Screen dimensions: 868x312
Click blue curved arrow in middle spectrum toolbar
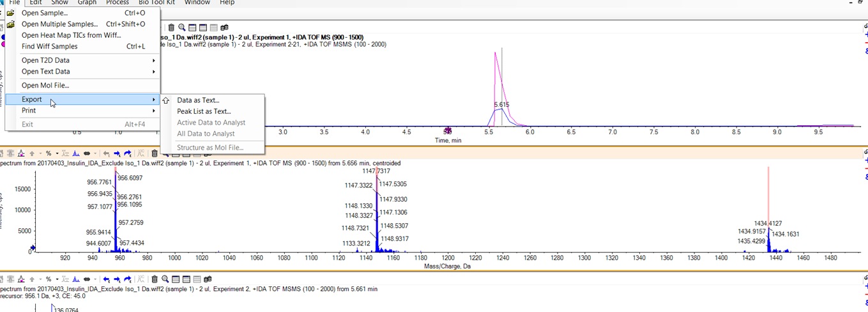coord(128,153)
